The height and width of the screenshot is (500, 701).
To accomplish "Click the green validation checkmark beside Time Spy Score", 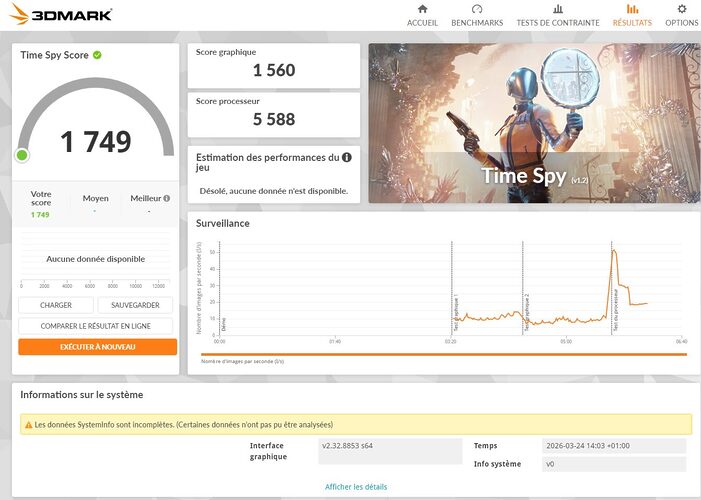I will point(97,55).
